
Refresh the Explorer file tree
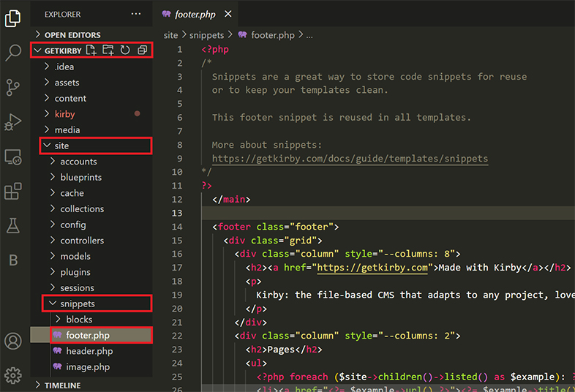(125, 50)
